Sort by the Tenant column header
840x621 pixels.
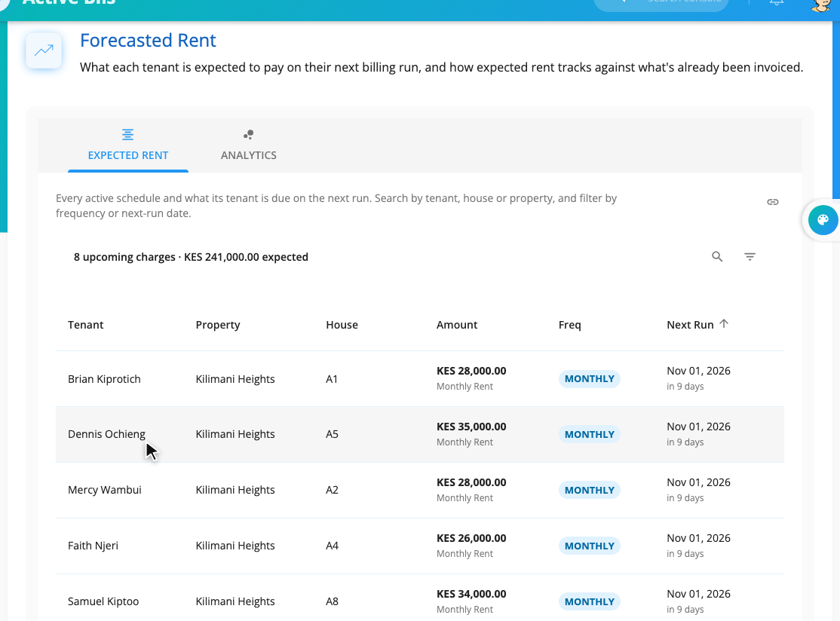click(x=86, y=325)
